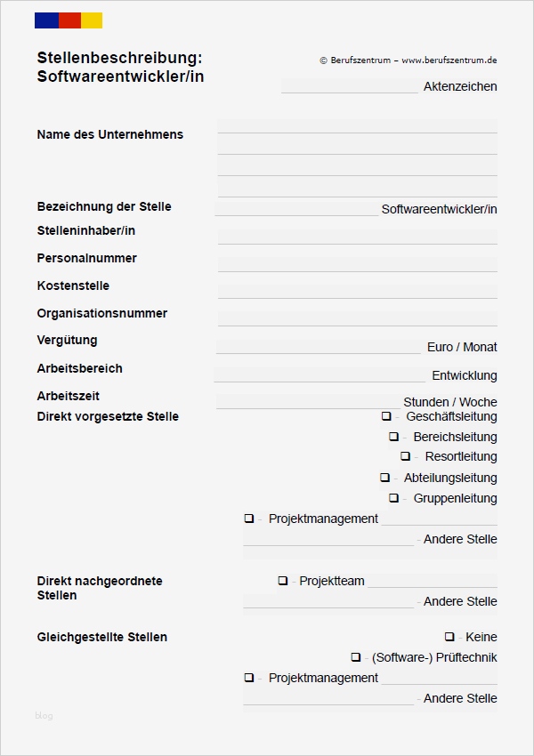
Task: Click the blog label at bottom left
Action: coord(44,716)
